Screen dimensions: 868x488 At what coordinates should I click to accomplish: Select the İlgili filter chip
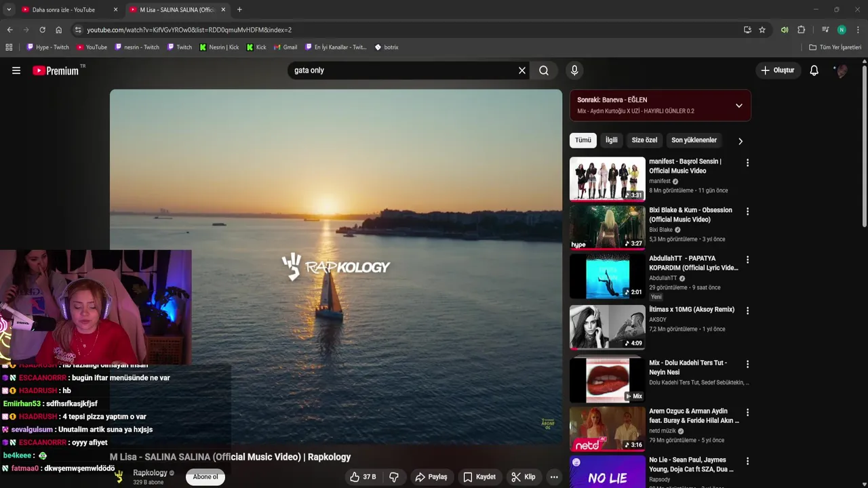[x=612, y=140]
